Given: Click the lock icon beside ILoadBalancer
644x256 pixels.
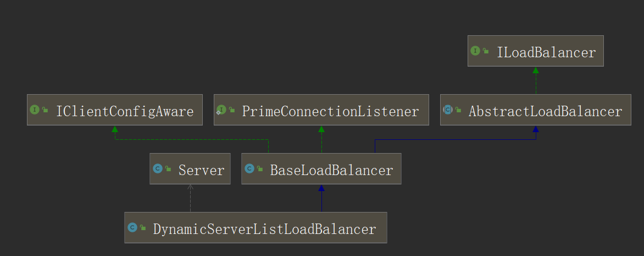Looking at the screenshot, I should 486,52.
